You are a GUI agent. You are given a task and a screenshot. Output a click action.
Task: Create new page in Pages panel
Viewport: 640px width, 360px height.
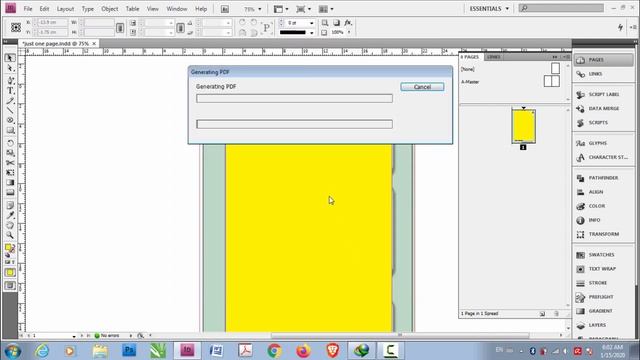(x=542, y=314)
